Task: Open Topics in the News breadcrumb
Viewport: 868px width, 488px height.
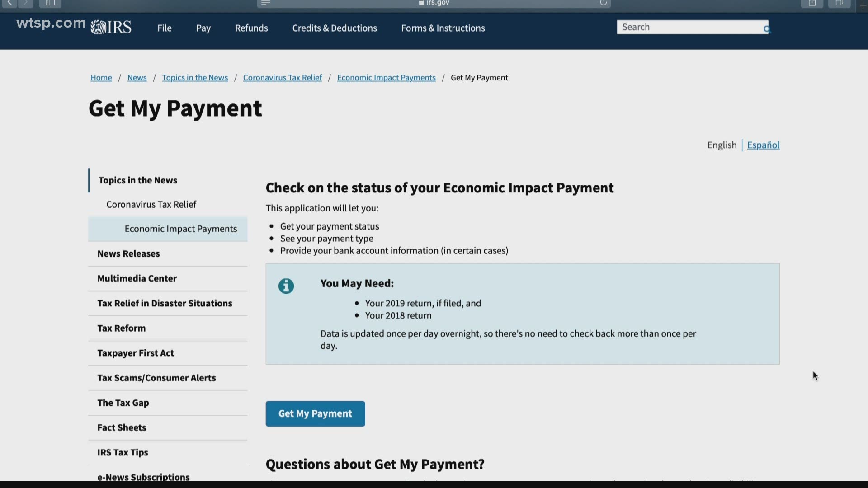Action: click(195, 78)
